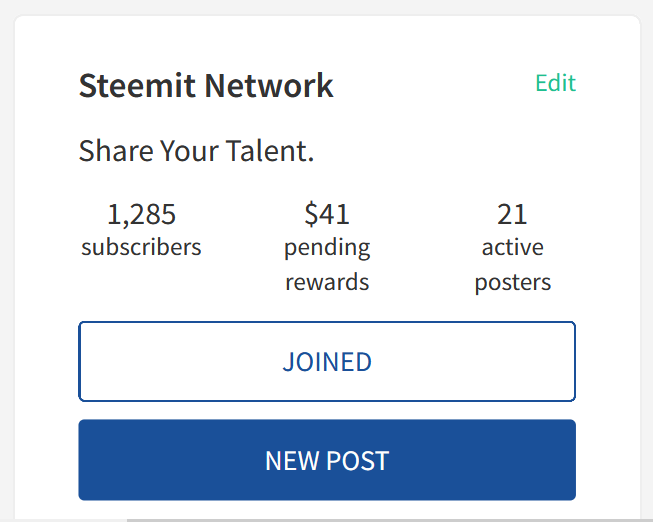The height and width of the screenshot is (522, 653).
Task: Click the 1,285 subscribers count
Action: [142, 214]
